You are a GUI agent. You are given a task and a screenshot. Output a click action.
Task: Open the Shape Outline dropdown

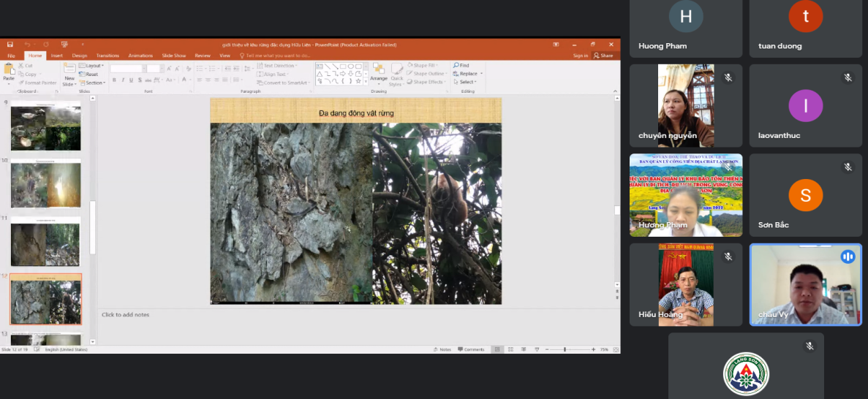(x=427, y=74)
